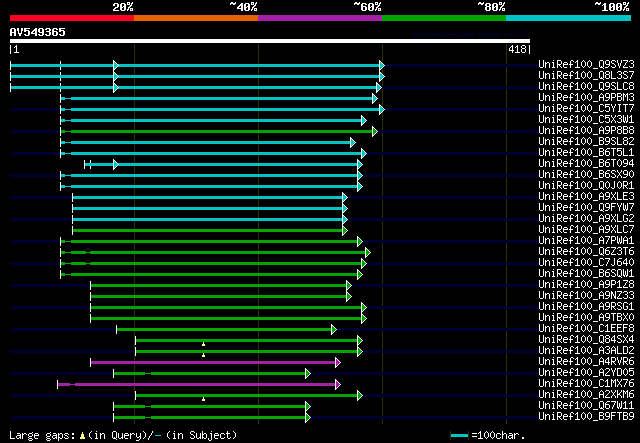Click the UniRef100_Q9SVZ3 hit label

tap(586, 65)
